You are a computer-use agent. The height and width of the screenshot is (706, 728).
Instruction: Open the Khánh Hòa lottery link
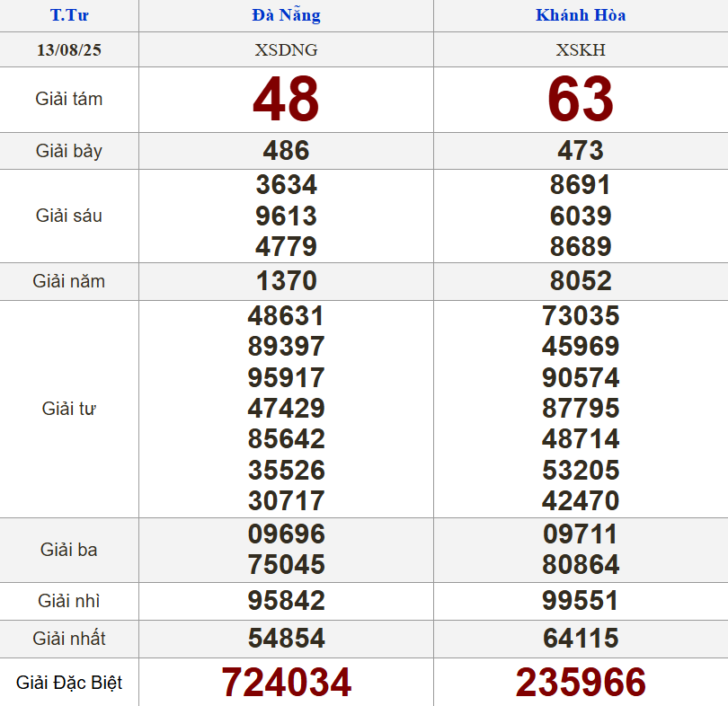[581, 15]
